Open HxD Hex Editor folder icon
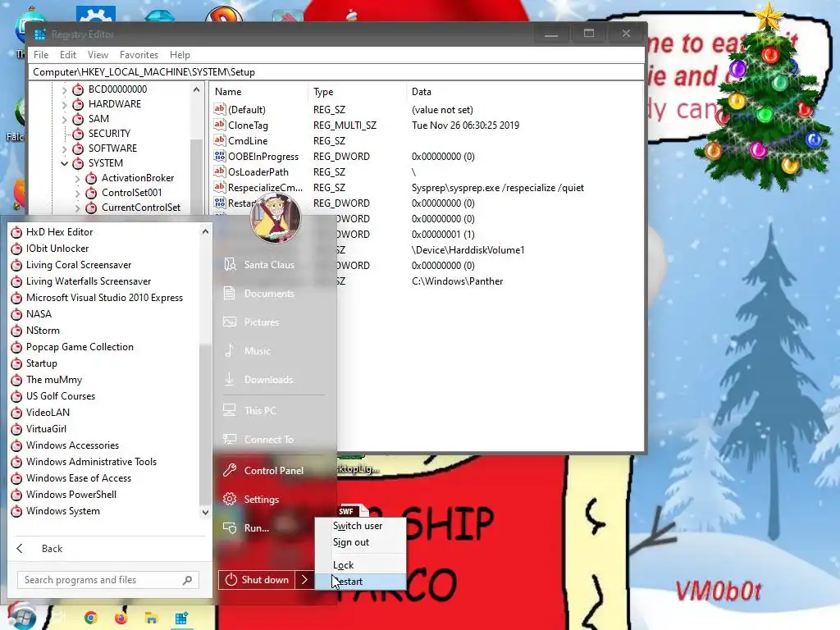The width and height of the screenshot is (840, 630). [16, 232]
